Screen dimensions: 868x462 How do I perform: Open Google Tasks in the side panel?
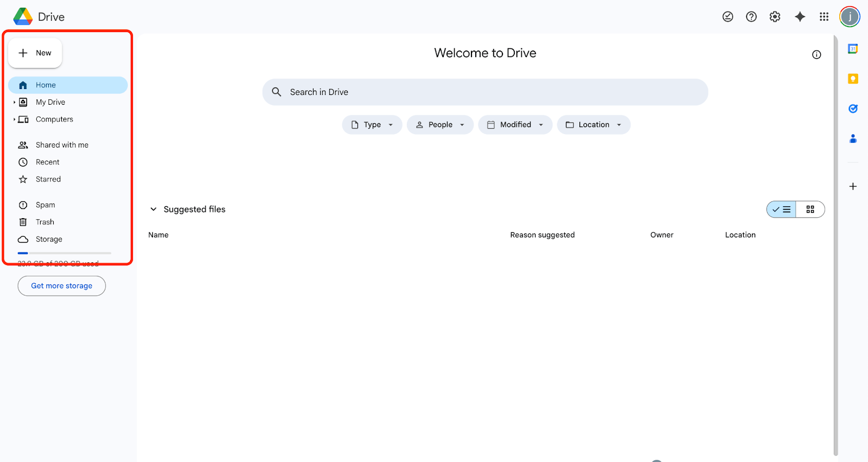pos(853,109)
